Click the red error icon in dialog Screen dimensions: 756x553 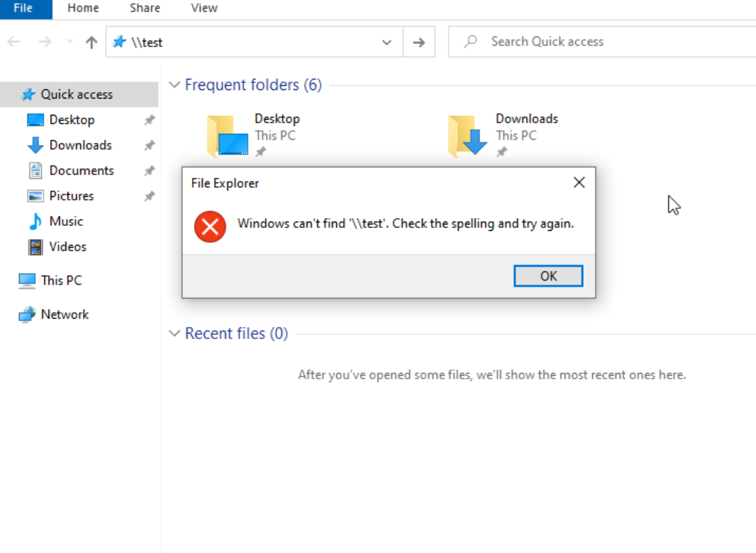pos(210,226)
